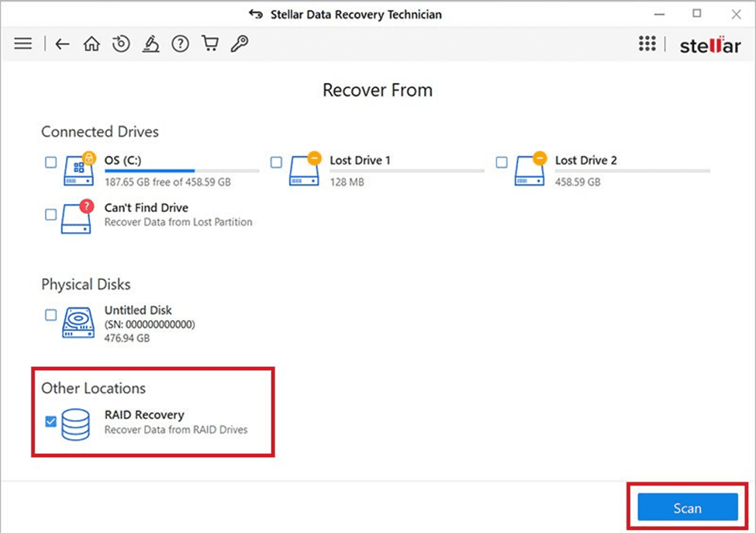756x533 pixels.
Task: Click the 'Recover From' title
Action: 378,90
